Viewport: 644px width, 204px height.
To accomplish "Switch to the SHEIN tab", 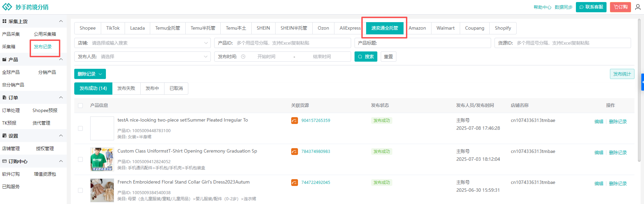I will [263, 28].
